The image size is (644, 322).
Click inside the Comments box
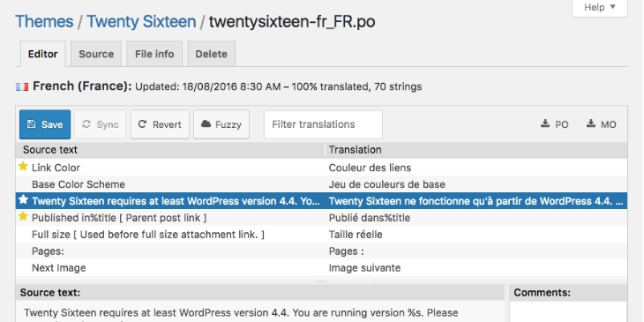pos(568,311)
